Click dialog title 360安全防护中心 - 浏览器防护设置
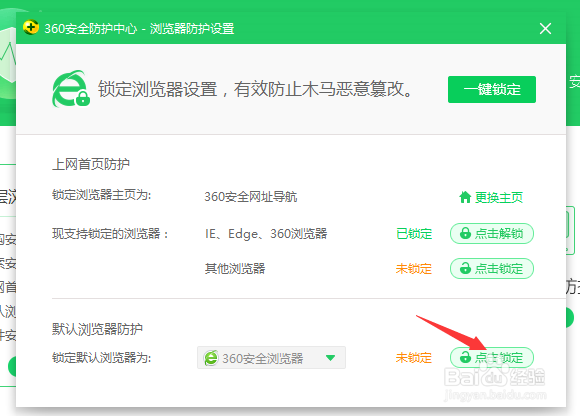Image resolution: width=580 pixels, height=416 pixels. [x=139, y=28]
